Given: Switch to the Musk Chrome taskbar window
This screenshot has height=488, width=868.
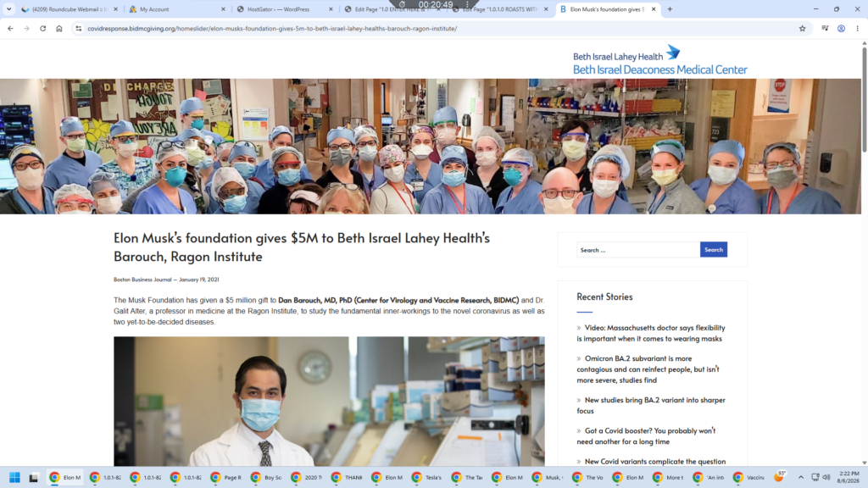Looking at the screenshot, I should click(x=548, y=478).
